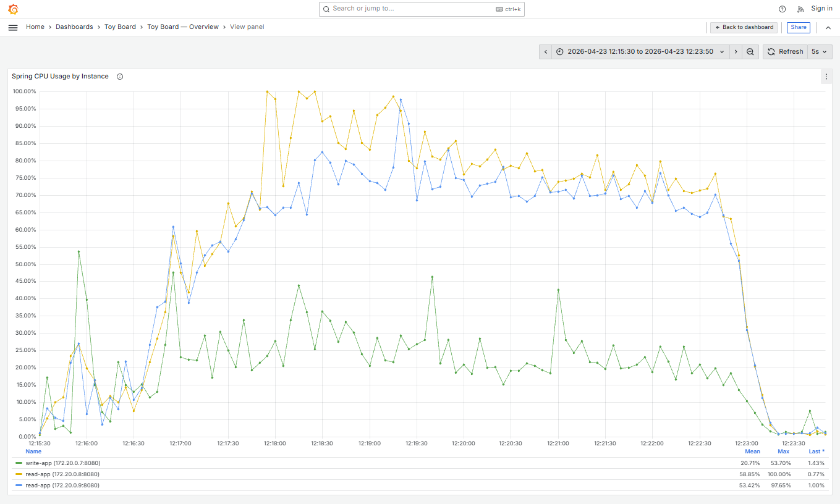Toggle read-app (172.20.0.8:8080) series in legend
This screenshot has width=840, height=504.
pos(62,474)
